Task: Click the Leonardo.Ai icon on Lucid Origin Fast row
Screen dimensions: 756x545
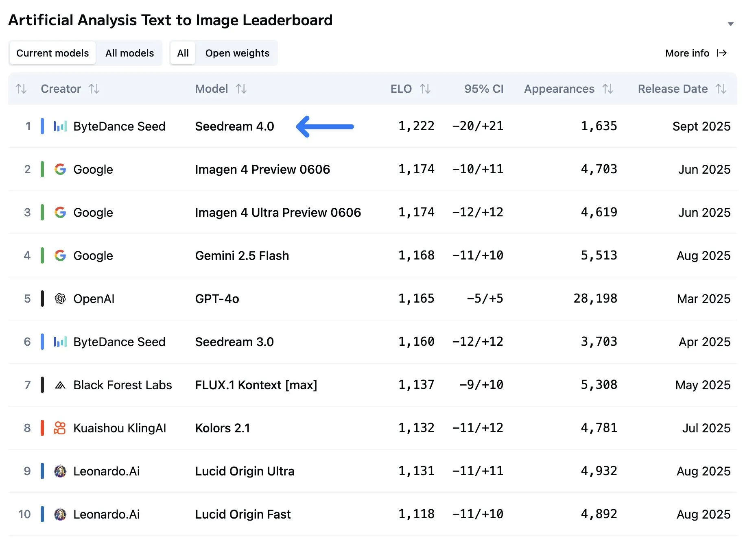Action: 60,514
